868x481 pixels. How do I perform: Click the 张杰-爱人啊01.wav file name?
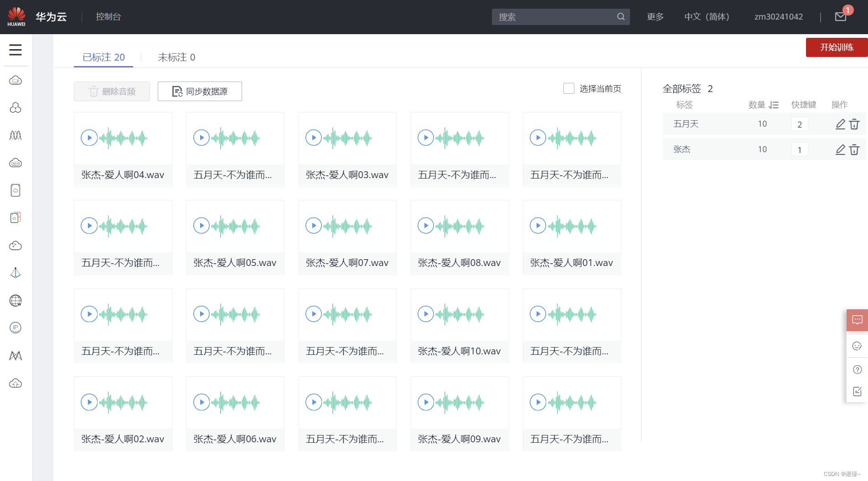pyautogui.click(x=571, y=263)
